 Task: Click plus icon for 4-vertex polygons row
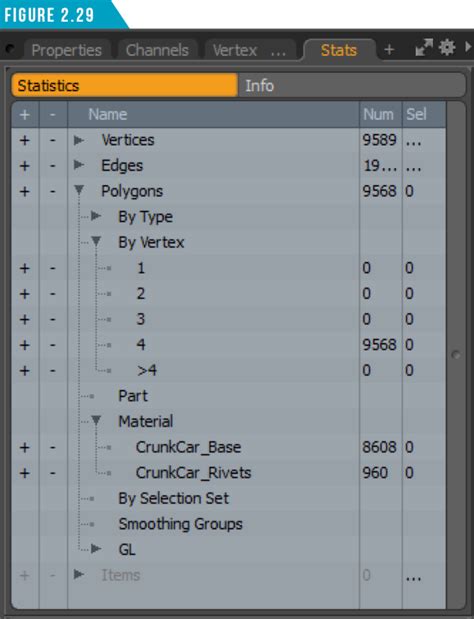click(25, 345)
